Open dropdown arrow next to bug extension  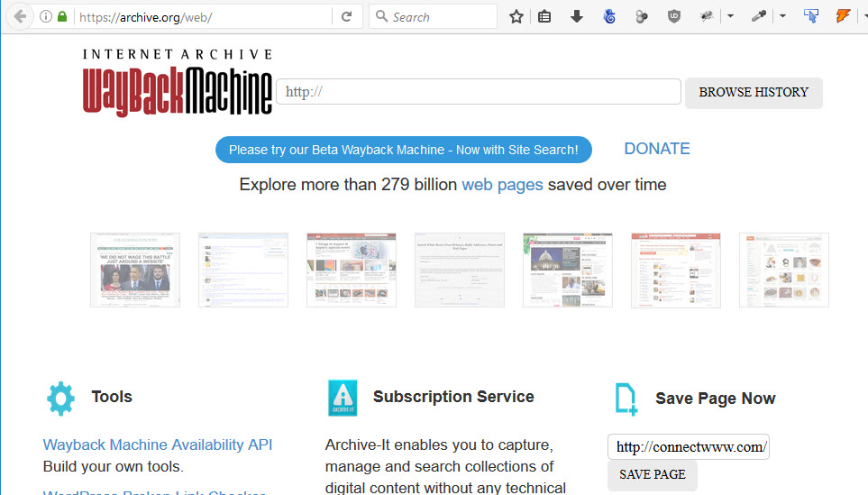click(x=730, y=16)
